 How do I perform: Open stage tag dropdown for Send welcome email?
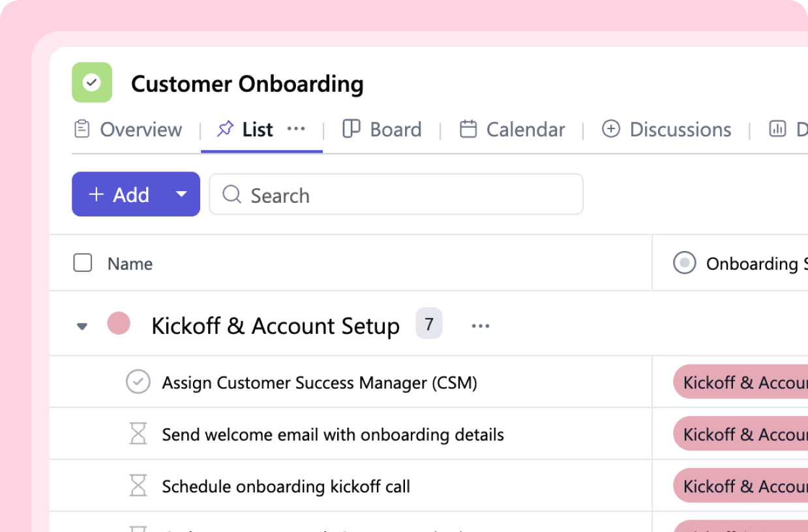point(740,434)
